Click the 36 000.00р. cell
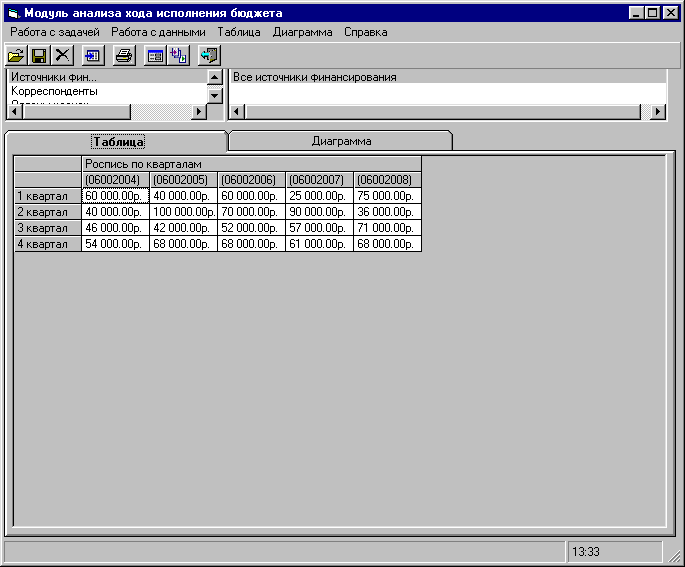 click(x=387, y=212)
